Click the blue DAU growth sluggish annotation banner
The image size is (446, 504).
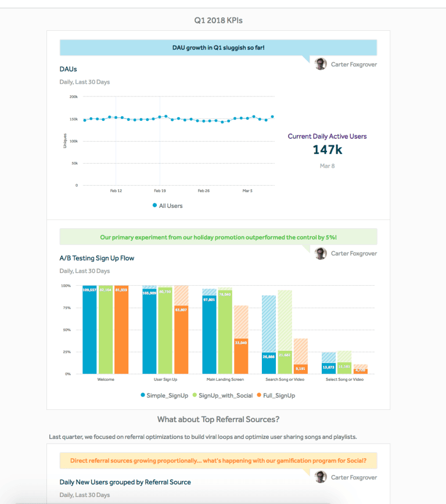[218, 47]
